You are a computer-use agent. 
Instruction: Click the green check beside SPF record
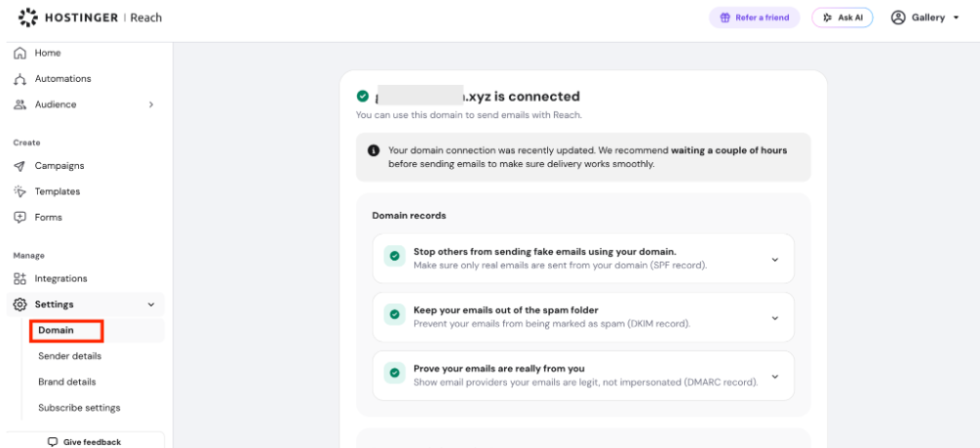click(x=394, y=256)
